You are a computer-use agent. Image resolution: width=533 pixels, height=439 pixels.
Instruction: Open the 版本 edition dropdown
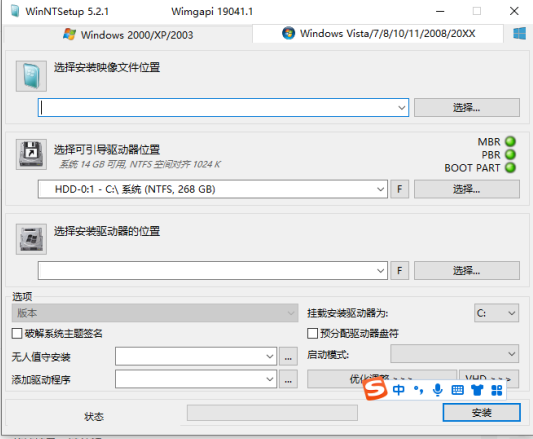[155, 313]
